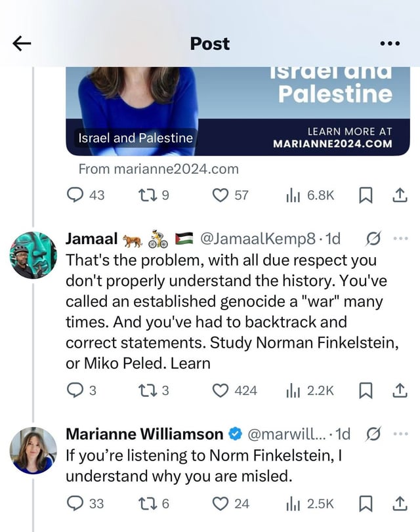View analytics showing 2.5K views
Viewport: 420px width, 532px height.
(x=310, y=504)
